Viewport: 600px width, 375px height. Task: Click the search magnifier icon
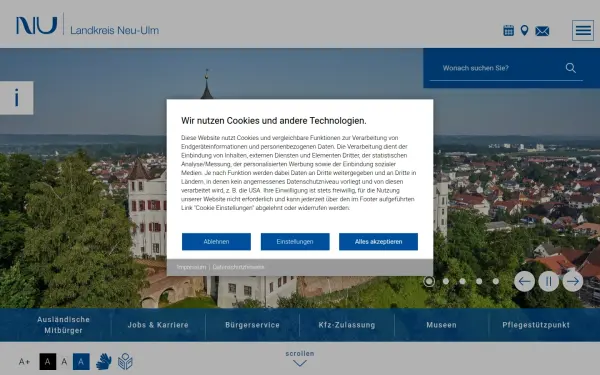coord(571,68)
